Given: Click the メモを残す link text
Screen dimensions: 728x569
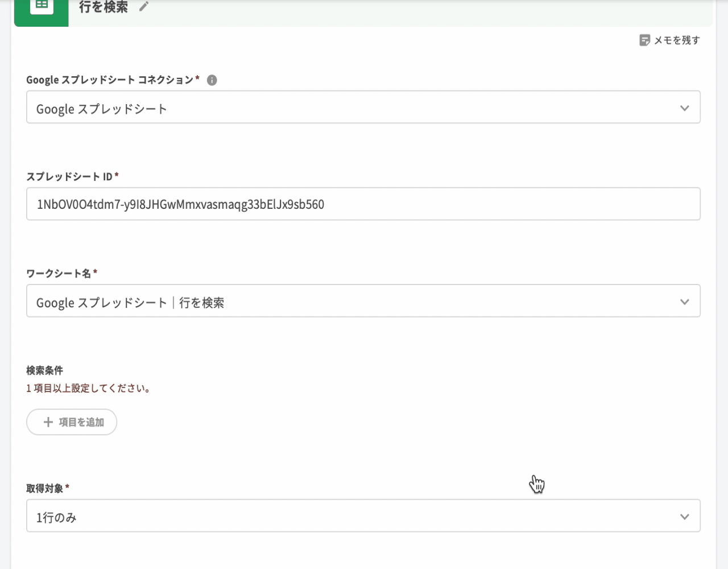Looking at the screenshot, I should [x=677, y=40].
